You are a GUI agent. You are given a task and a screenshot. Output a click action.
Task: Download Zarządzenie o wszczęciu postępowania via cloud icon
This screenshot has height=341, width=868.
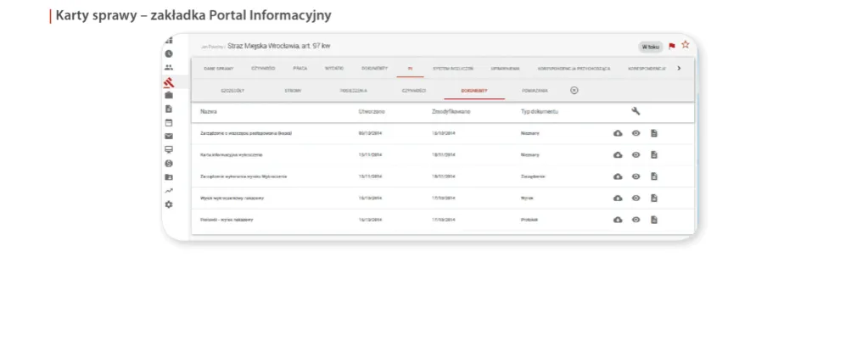(618, 133)
